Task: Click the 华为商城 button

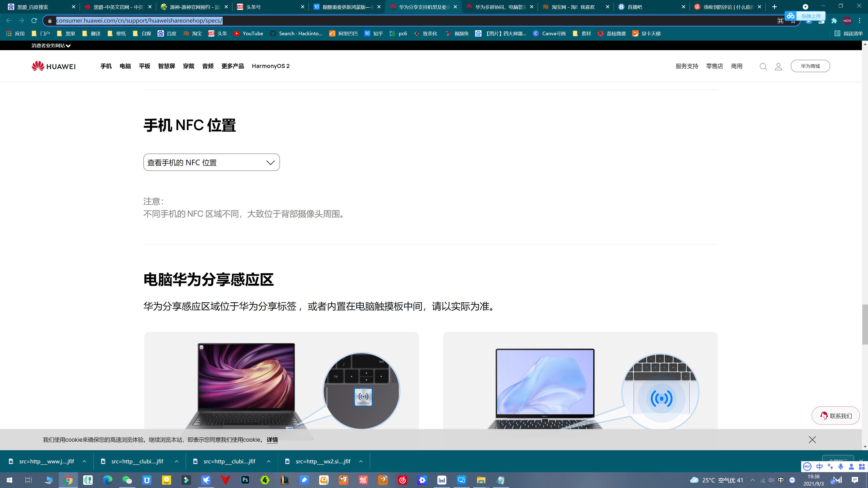Action: [x=810, y=66]
